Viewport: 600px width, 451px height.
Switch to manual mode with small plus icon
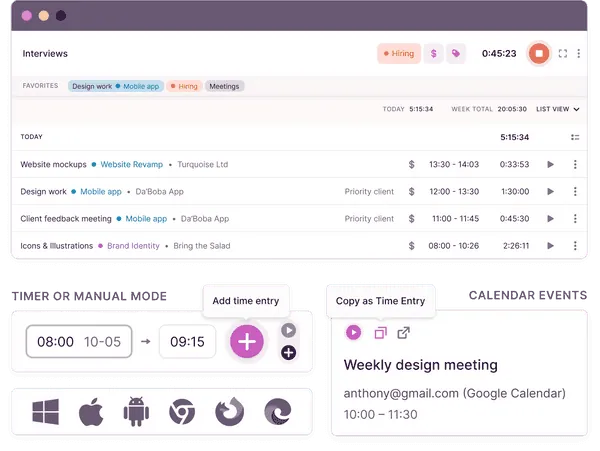(x=289, y=353)
